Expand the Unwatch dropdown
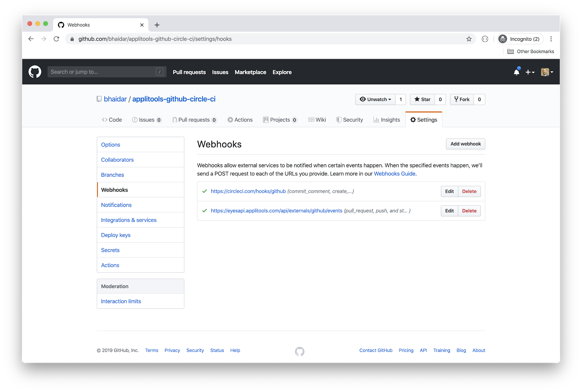This screenshot has height=392, width=582. tap(375, 99)
